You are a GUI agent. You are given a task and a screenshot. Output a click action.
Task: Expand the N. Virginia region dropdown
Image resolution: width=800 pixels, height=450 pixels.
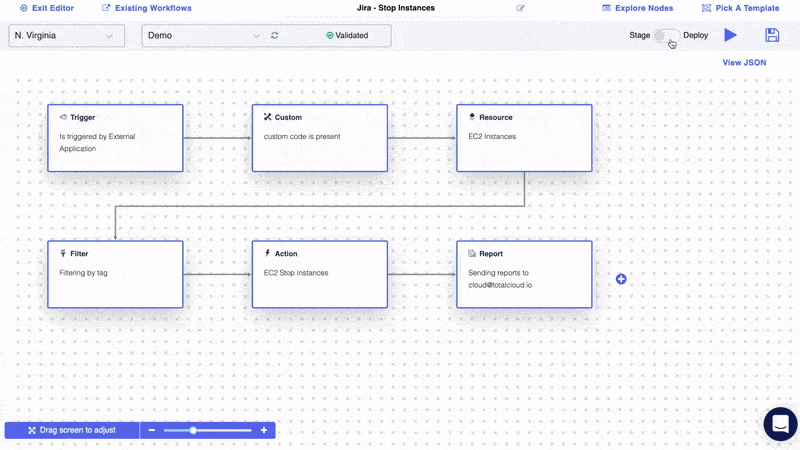(x=66, y=36)
